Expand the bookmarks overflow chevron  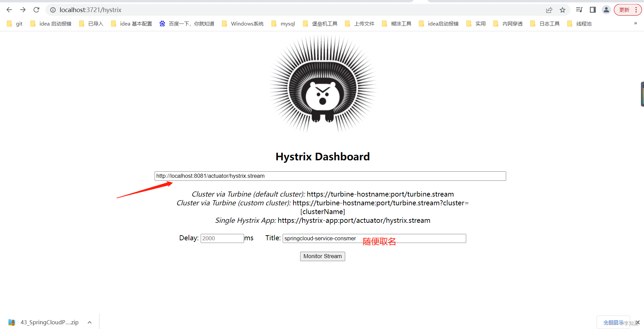pyautogui.click(x=636, y=23)
